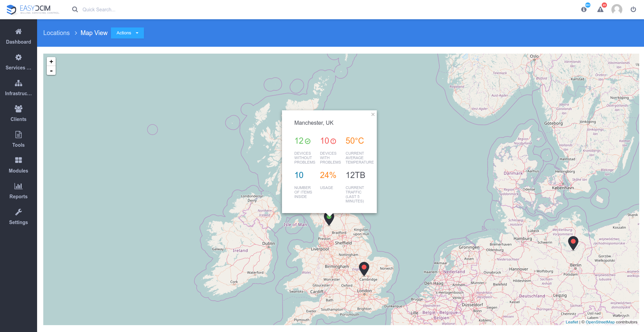Open the Modules grid icon
Image resolution: width=644 pixels, height=332 pixels.
[x=19, y=160]
